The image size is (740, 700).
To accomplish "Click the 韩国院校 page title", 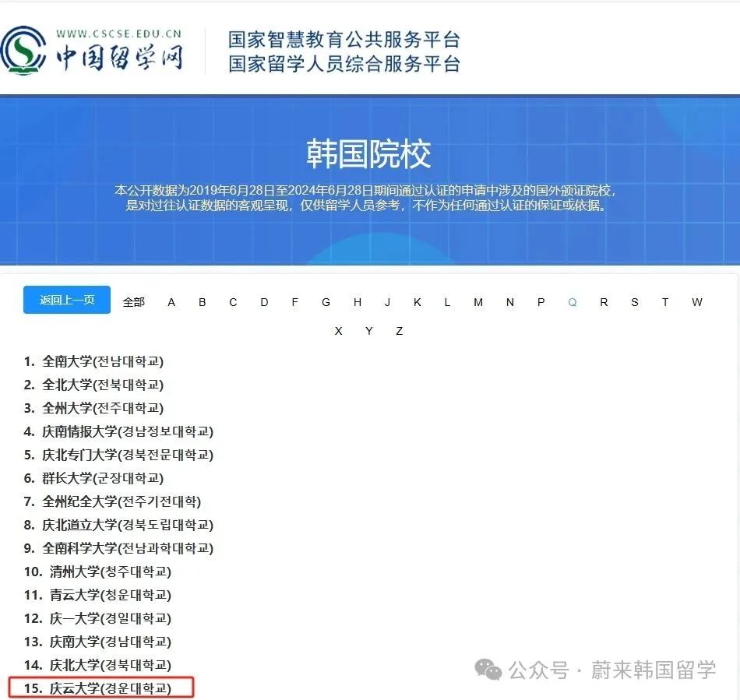I will click(x=368, y=153).
